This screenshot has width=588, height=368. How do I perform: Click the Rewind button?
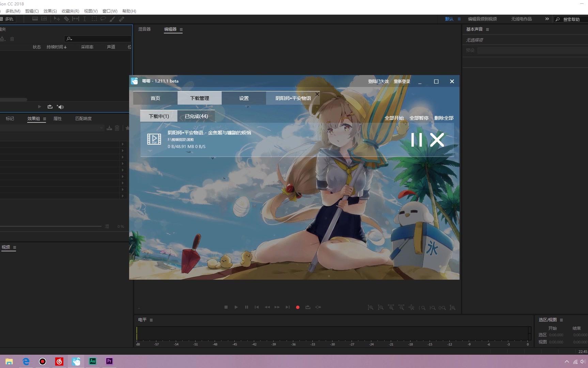point(267,307)
